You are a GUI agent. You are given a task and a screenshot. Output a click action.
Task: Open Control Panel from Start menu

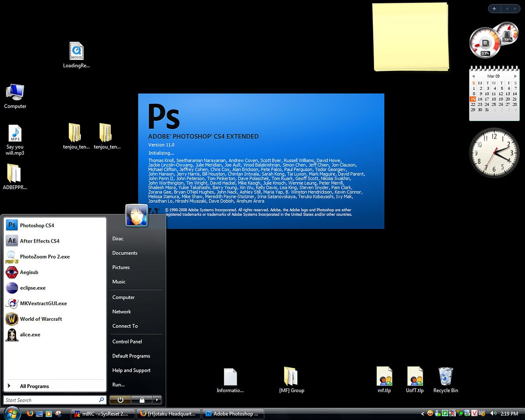[136, 342]
